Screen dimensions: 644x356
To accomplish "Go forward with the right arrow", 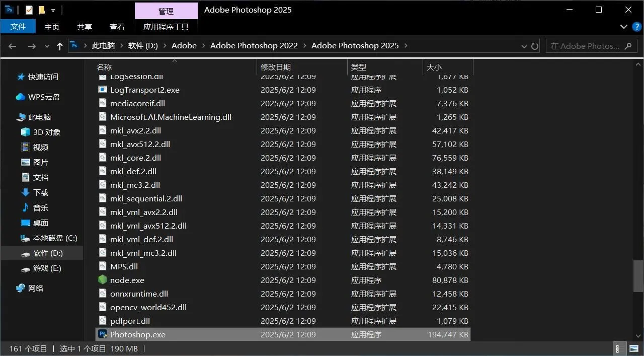I will coord(31,46).
